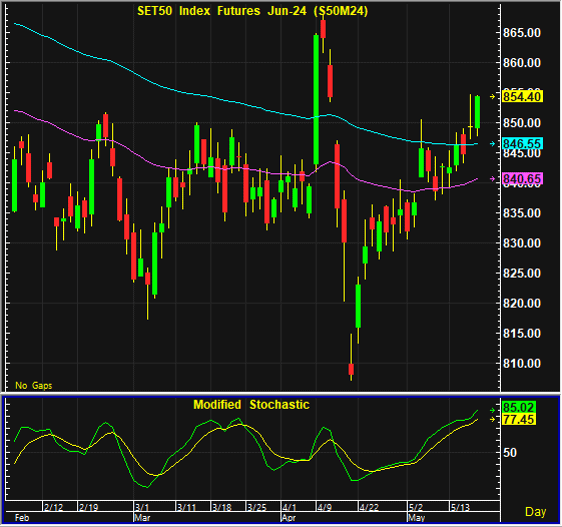Click the 820.00 price axis label
The image size is (562, 527).
[x=522, y=304]
